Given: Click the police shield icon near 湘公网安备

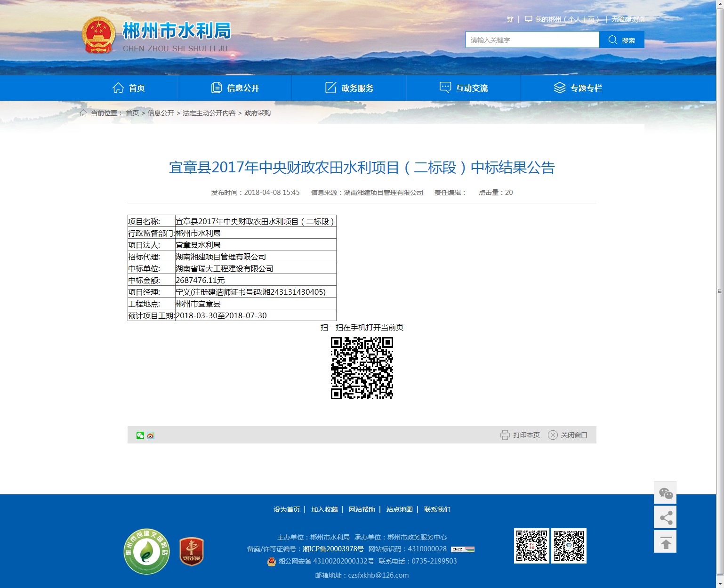Looking at the screenshot, I should point(272,561).
